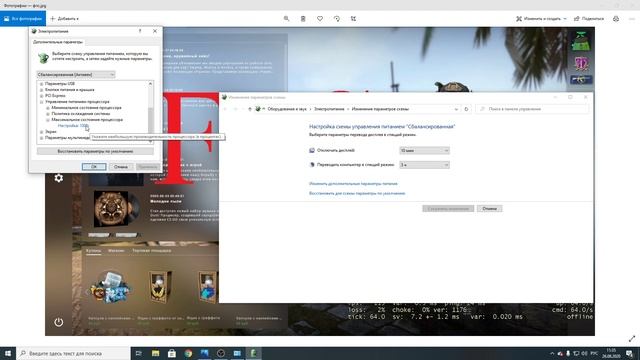Expand 'Минимальное состояние процессора' node
Viewport: 640px width, 360px height.
coord(48,108)
